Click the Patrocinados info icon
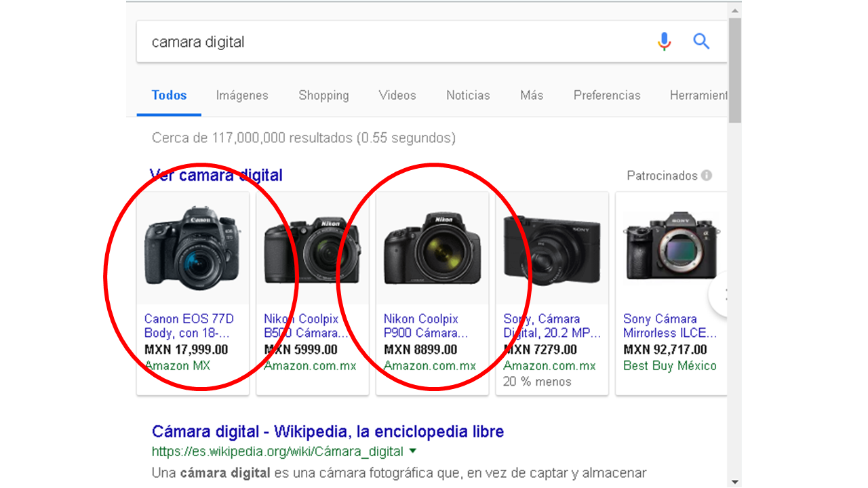 [x=707, y=176]
